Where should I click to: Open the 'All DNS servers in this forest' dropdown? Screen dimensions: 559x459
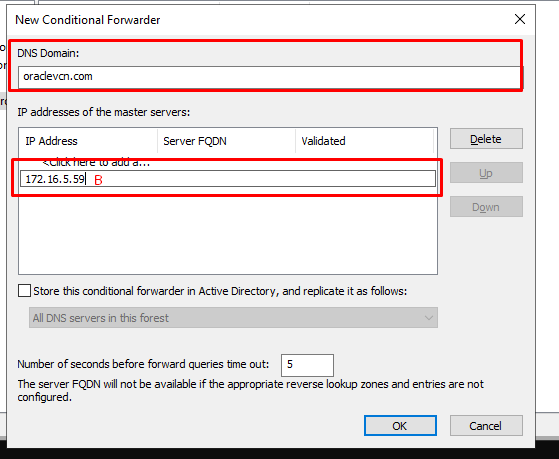tap(233, 317)
